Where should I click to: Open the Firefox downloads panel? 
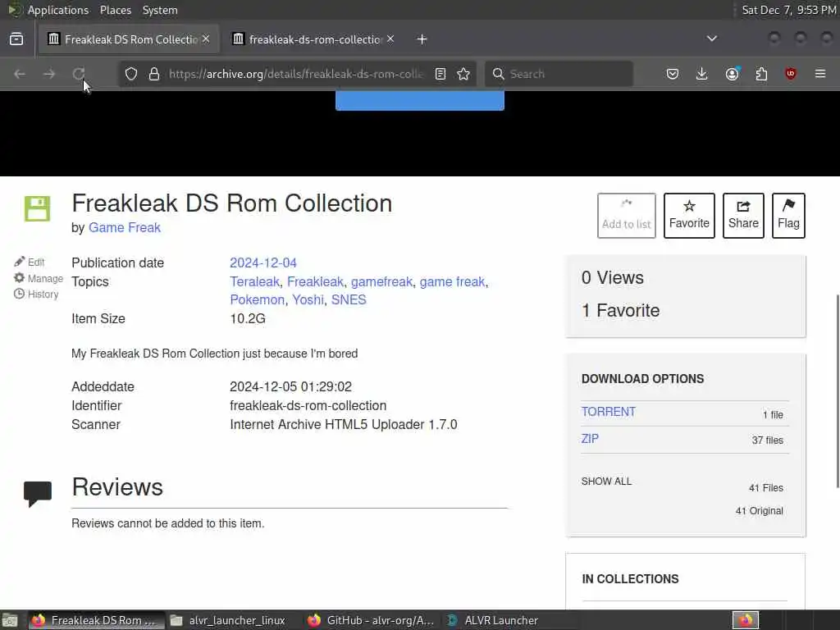pos(702,74)
